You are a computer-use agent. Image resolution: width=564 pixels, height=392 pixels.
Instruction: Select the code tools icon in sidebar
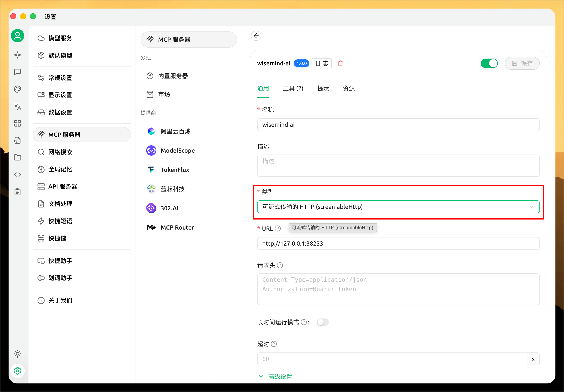[x=18, y=175]
